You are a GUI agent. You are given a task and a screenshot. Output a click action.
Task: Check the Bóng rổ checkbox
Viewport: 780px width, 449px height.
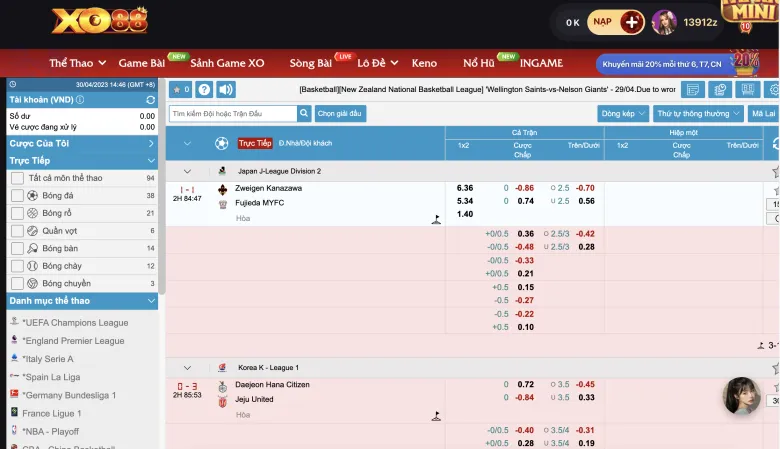coord(17,213)
